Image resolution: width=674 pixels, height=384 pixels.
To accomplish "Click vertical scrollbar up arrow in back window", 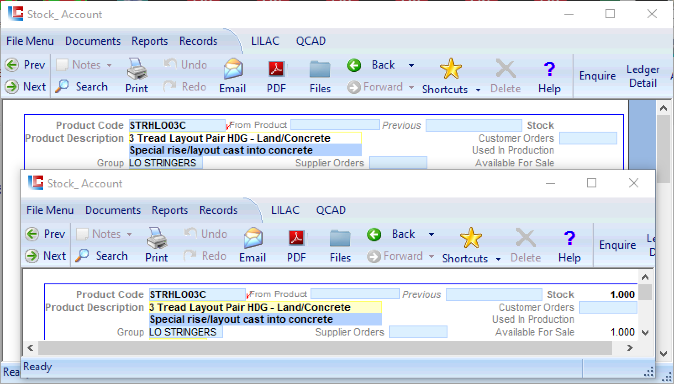I will (x=663, y=108).
